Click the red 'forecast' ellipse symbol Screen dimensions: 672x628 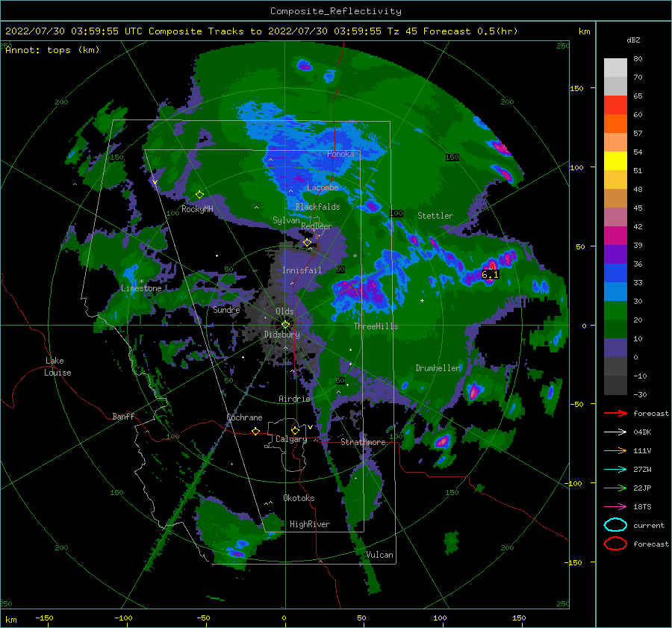tap(615, 544)
